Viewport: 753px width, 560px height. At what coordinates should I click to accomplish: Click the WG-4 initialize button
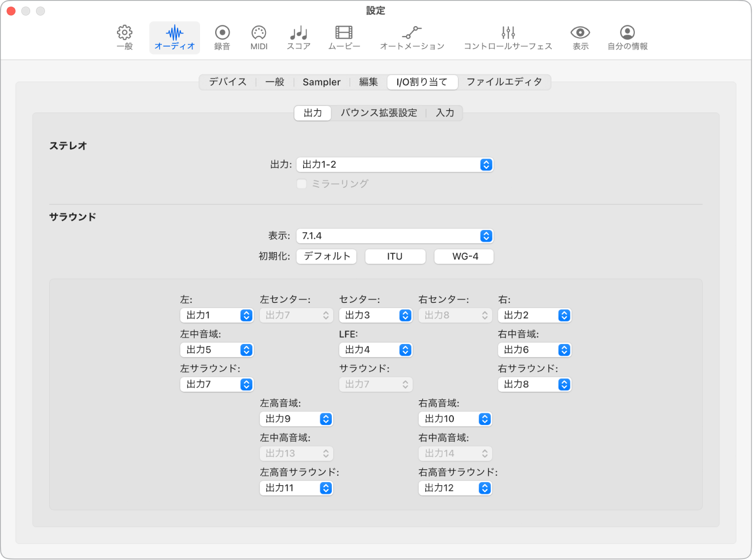click(464, 257)
